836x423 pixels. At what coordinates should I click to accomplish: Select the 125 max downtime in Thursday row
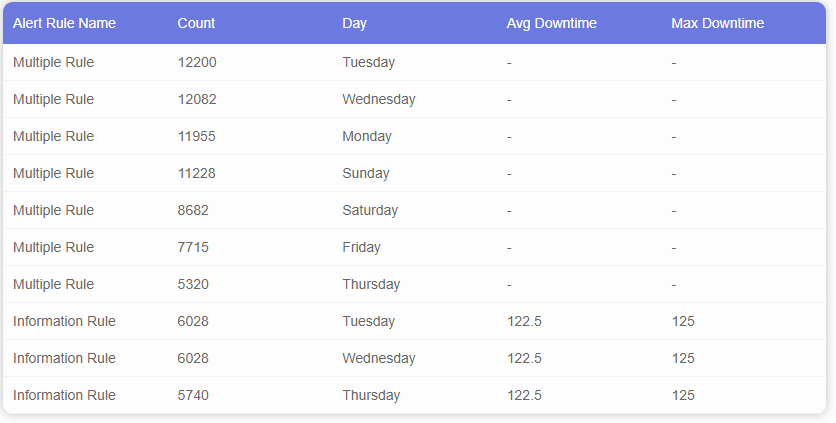683,395
